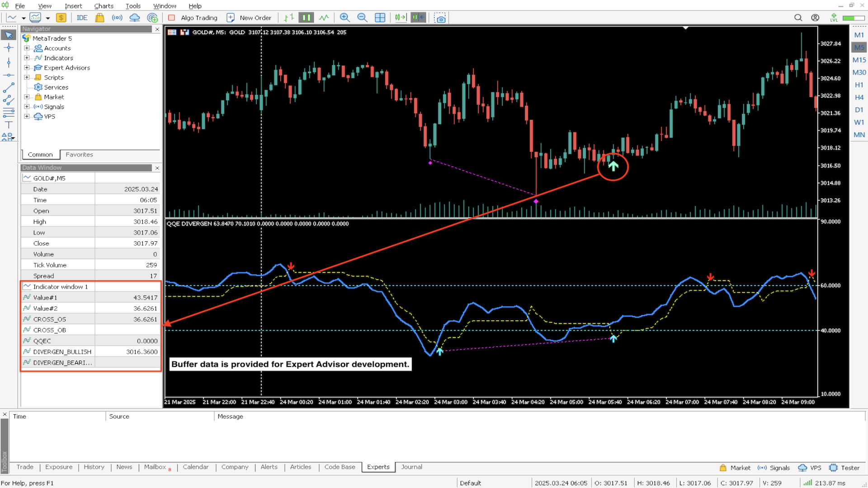The width and height of the screenshot is (868, 488).
Task: Click the globe add server toolbar icon
Action: [153, 18]
